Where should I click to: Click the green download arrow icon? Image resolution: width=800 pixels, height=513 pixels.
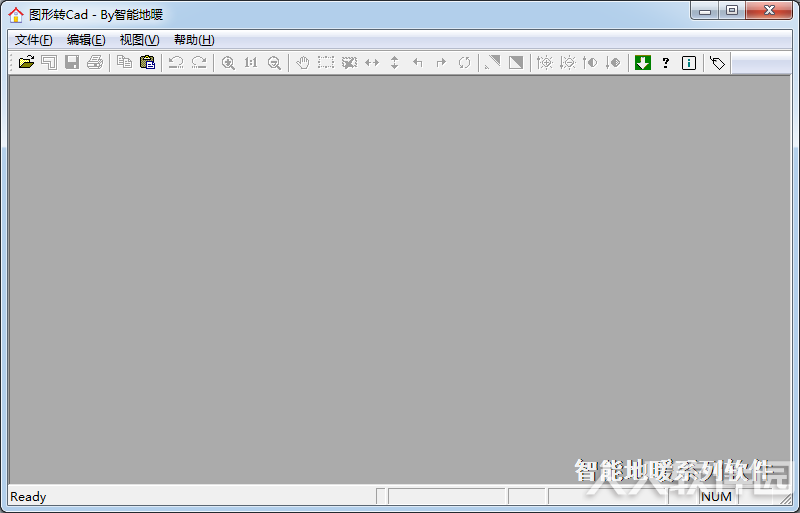(643, 62)
